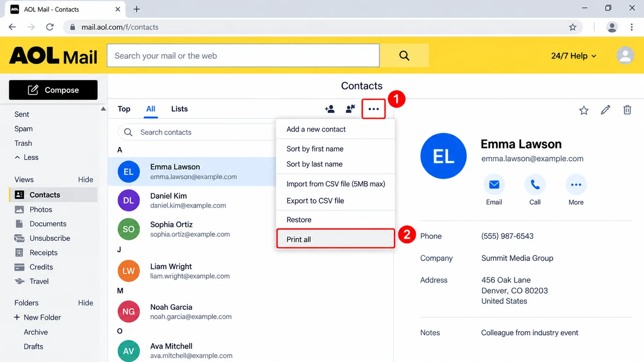Click the SO avatar for Sophia Ortiz
Viewport: 644px width, 362px height.
click(128, 229)
